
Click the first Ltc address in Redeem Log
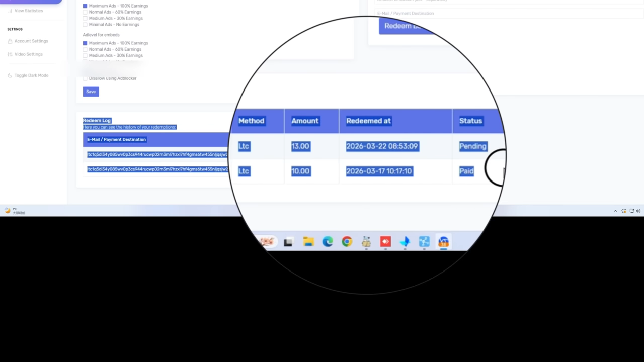(157, 155)
